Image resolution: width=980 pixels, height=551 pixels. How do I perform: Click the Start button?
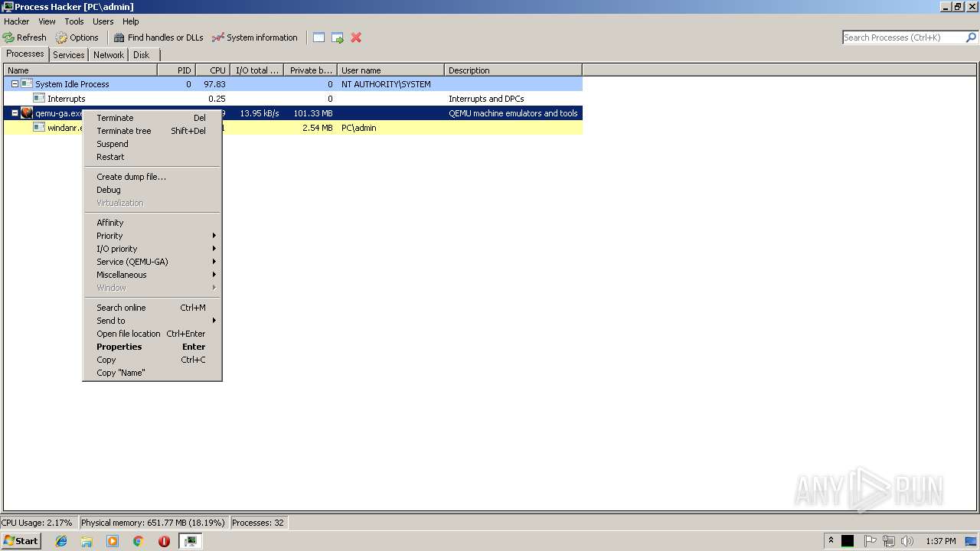point(21,541)
